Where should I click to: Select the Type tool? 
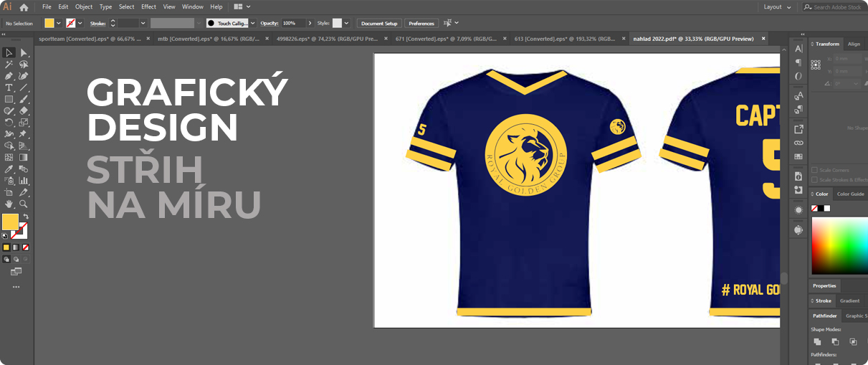9,87
